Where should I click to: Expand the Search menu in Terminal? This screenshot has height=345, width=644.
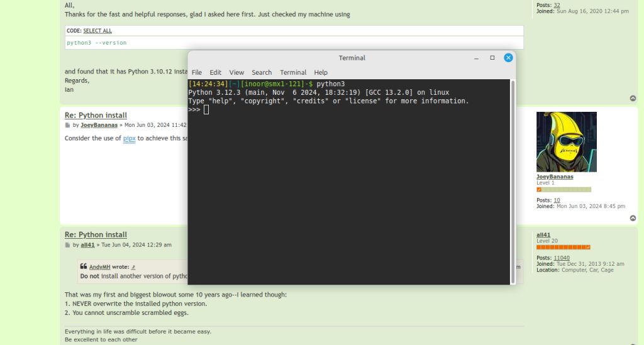point(262,72)
